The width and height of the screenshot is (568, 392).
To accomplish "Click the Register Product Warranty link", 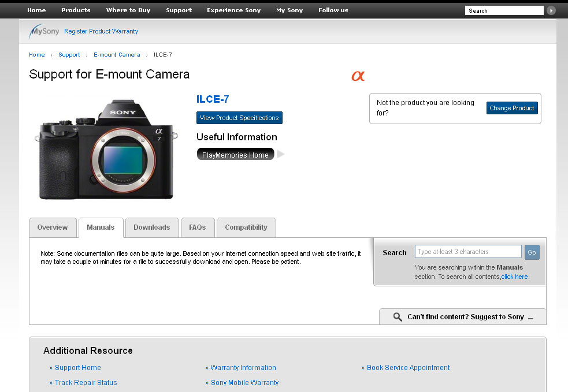I will pyautogui.click(x=101, y=31).
